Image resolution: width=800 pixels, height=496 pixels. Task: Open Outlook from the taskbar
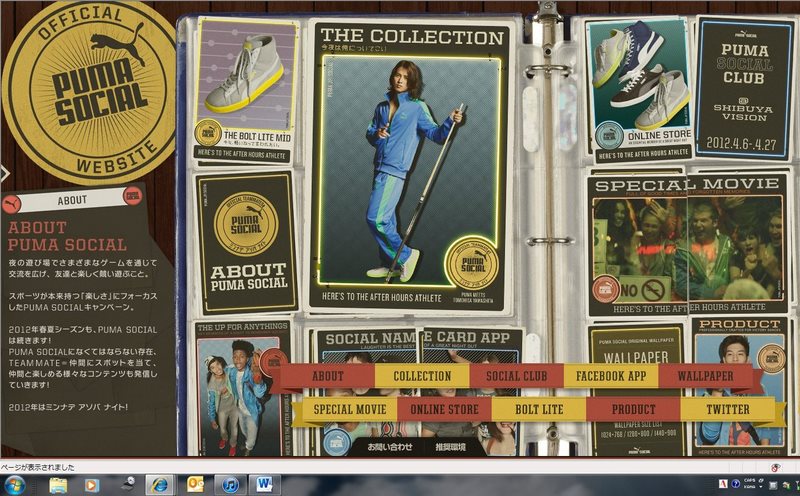(x=195, y=485)
